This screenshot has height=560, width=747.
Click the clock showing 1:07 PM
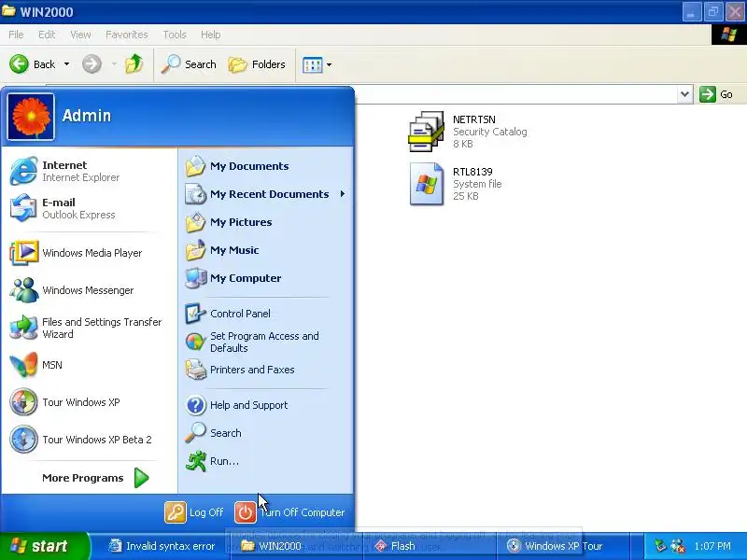click(712, 546)
